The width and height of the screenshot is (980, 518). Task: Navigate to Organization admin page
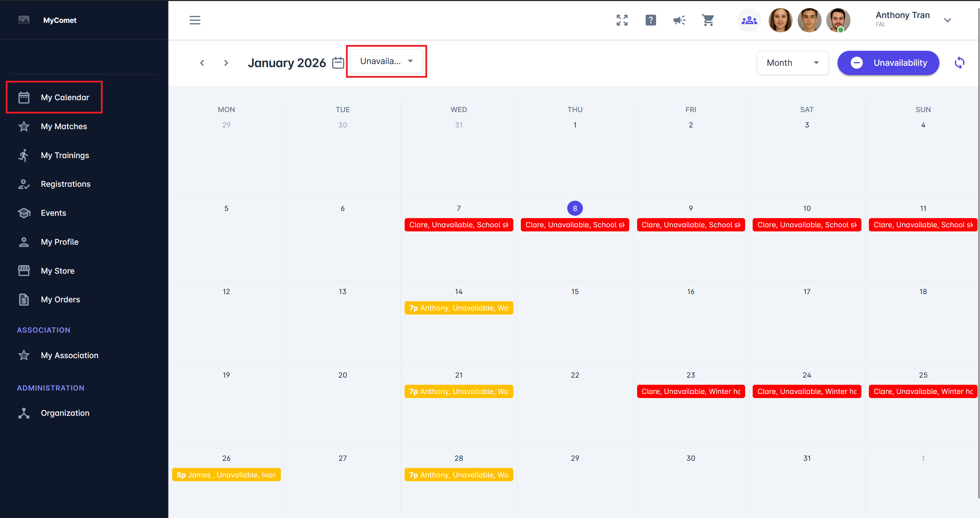click(x=65, y=413)
